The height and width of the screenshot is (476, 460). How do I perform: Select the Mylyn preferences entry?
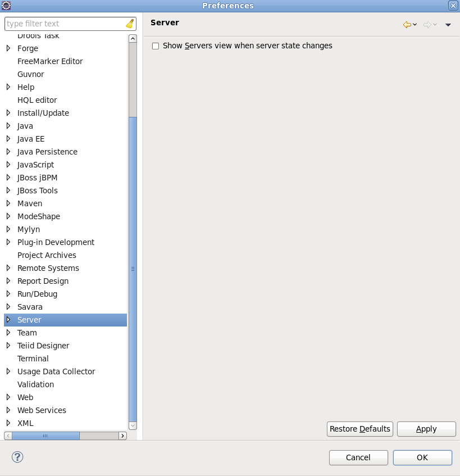coord(29,229)
